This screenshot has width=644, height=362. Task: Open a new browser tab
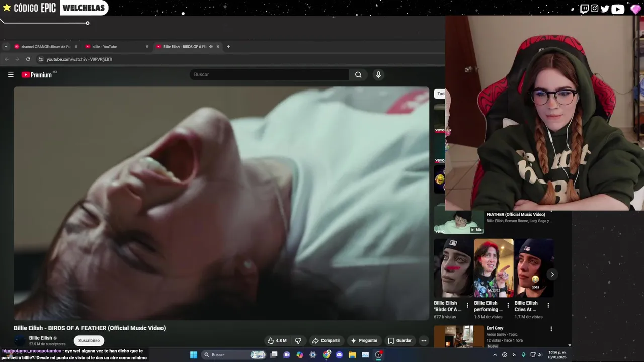coord(228,47)
